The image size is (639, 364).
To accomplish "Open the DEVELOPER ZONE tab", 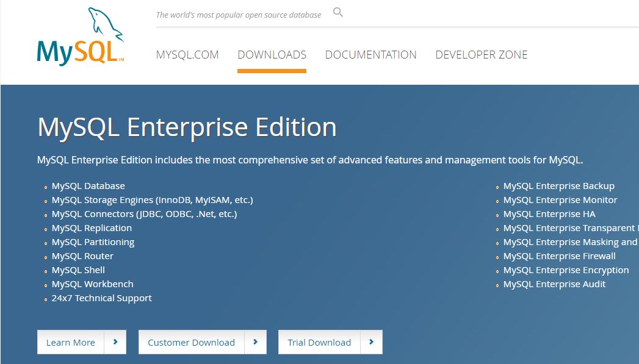I will coord(482,54).
